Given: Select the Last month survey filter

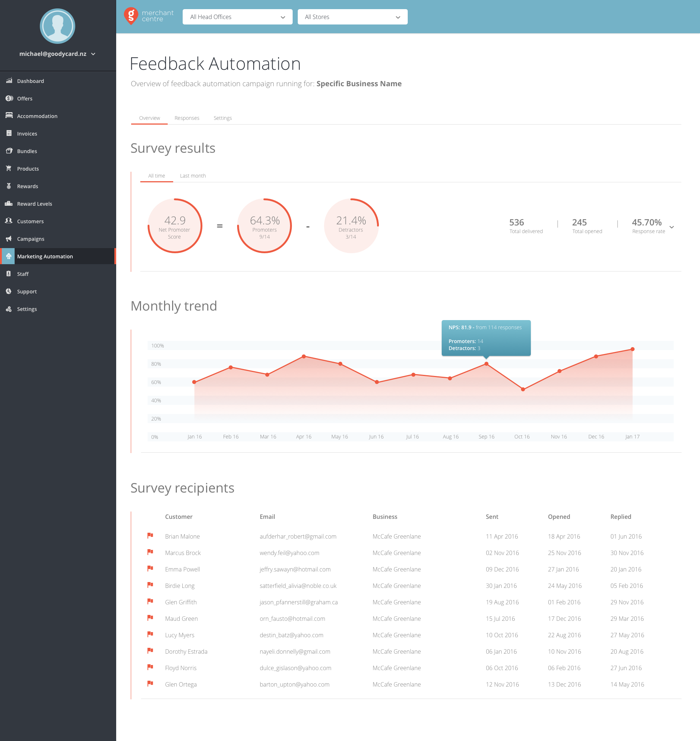Looking at the screenshot, I should (x=193, y=176).
